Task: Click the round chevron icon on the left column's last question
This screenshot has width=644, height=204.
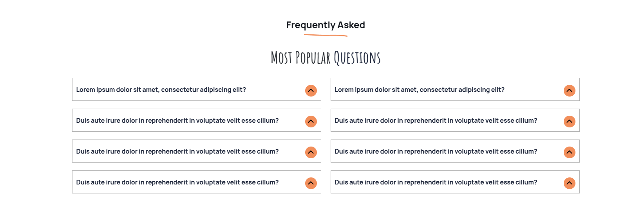Action: point(311,183)
